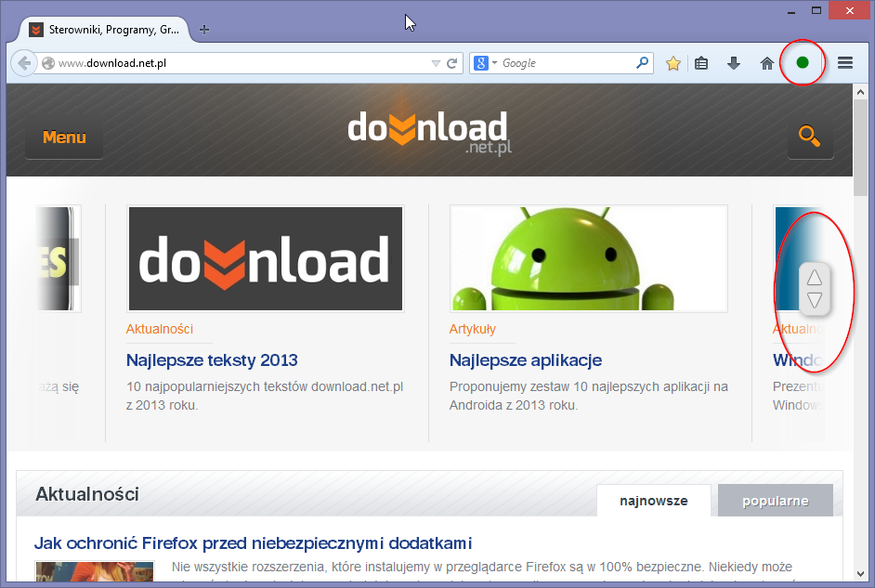Show the bookmarks list icon

pos(701,63)
